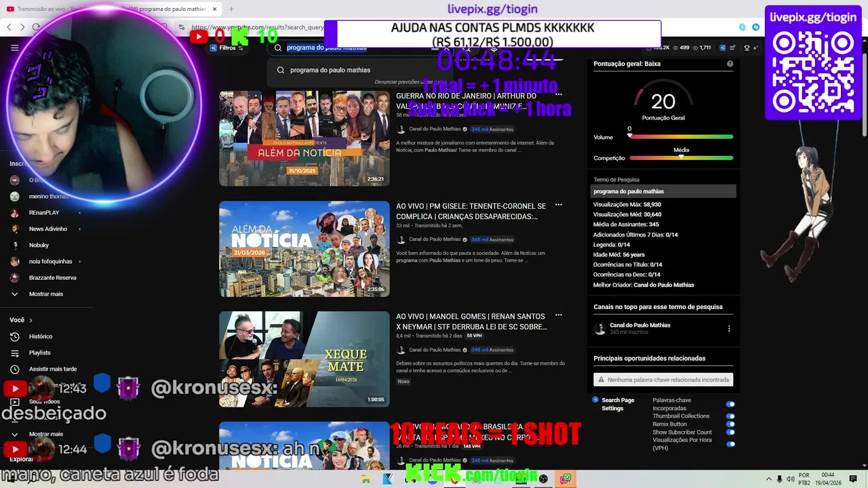Expand subscriptions with 'Mostrar mais' chevron
The width and height of the screenshot is (868, 488).
[14, 294]
